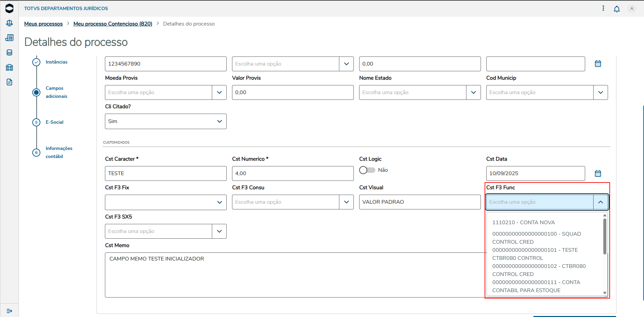644x317 pixels.
Task: Choose the 1110210 - CONTA NOVA option
Action: pos(523,223)
